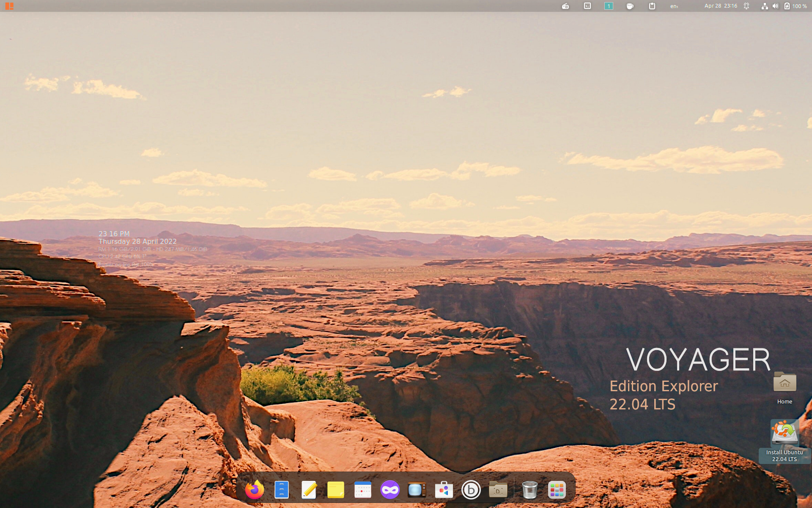Open the clipboard manager indicator
The image size is (812, 508).
(652, 6)
